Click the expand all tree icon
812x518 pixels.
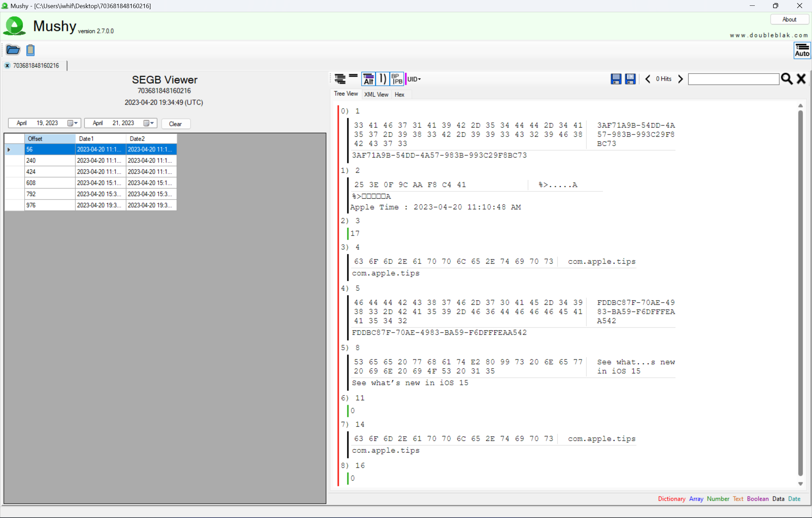coord(340,79)
